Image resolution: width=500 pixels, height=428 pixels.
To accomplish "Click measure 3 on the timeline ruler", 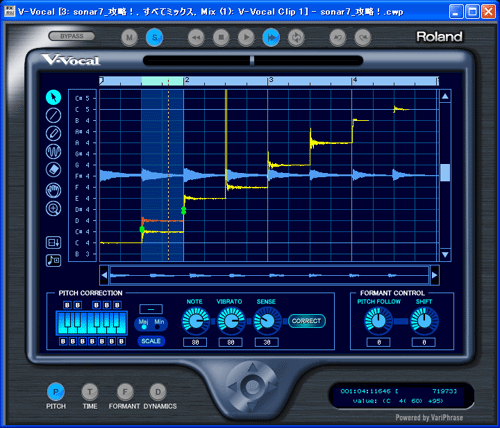I will (x=271, y=80).
